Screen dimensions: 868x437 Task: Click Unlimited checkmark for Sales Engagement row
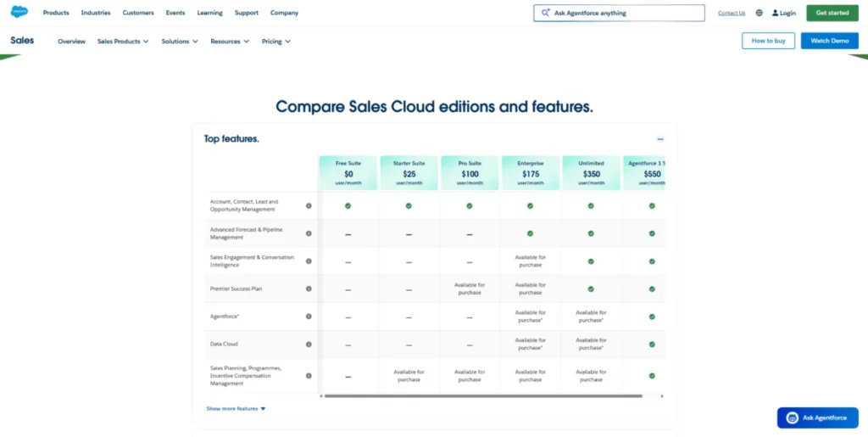tap(591, 261)
